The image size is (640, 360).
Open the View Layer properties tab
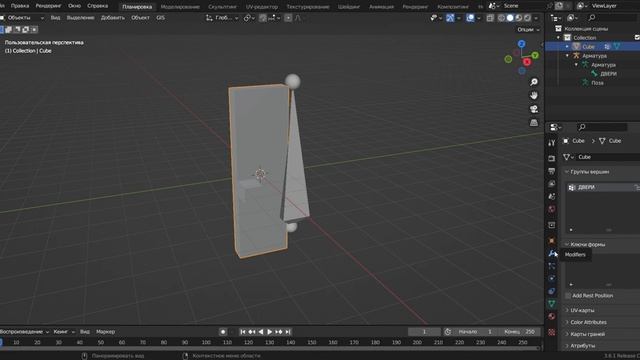pyautogui.click(x=552, y=184)
